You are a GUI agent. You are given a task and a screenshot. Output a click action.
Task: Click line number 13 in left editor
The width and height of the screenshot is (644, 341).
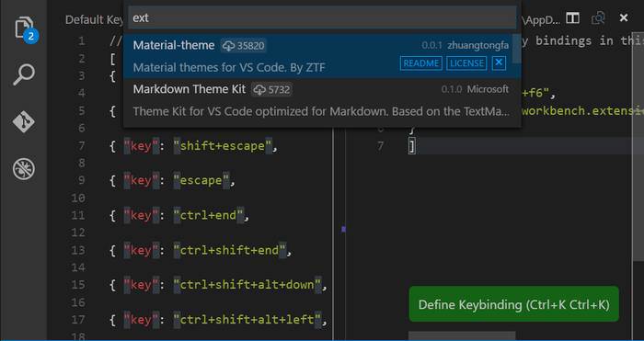click(78, 250)
